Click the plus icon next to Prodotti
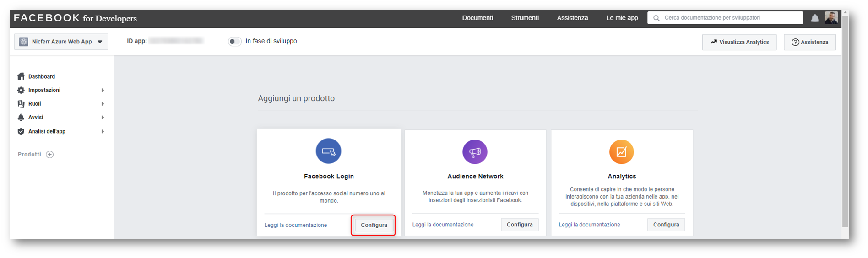This screenshot has width=868, height=258. click(50, 155)
